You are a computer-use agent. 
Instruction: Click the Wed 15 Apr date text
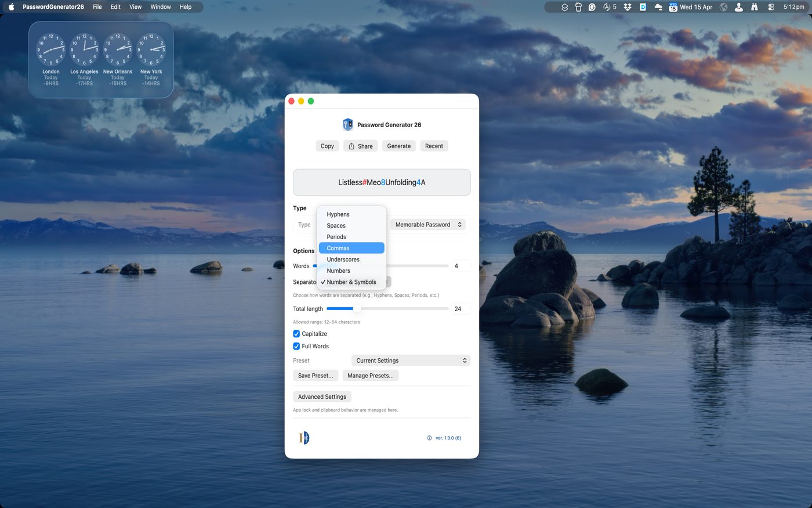[x=696, y=7]
